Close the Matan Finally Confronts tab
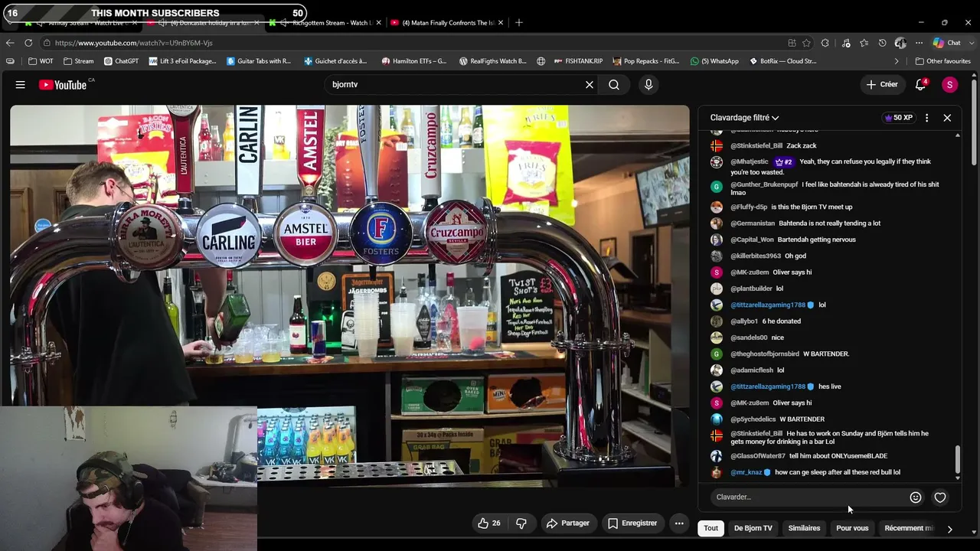The width and height of the screenshot is (980, 551). coord(501,23)
